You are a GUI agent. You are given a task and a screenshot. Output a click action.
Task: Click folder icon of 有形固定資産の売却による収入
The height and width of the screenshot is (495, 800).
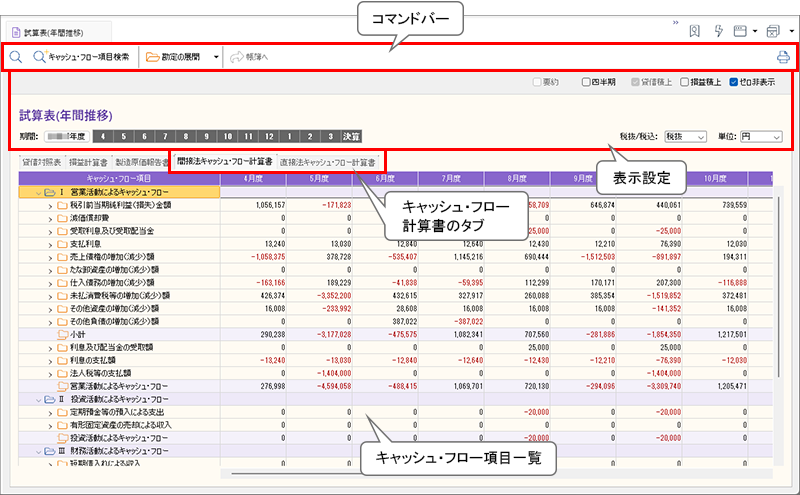(63, 425)
